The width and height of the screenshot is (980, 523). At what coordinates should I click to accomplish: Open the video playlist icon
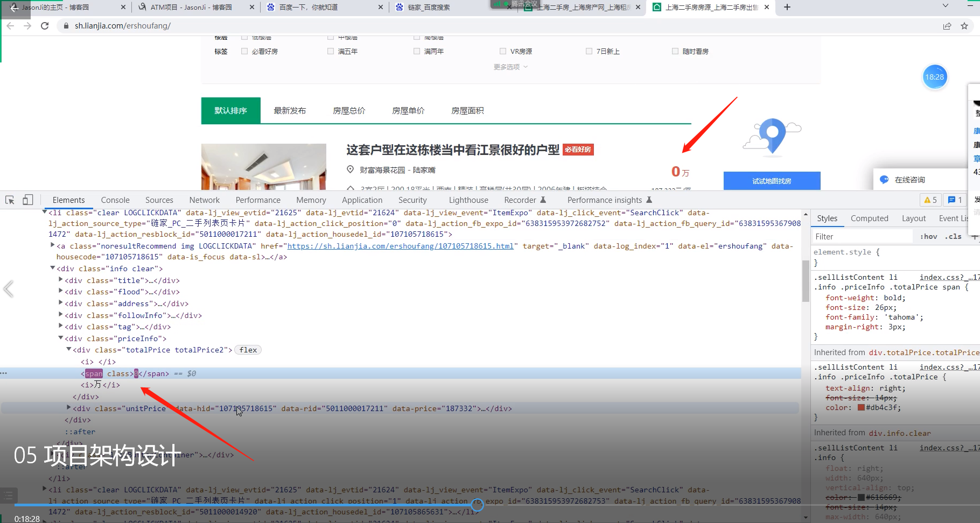tap(8, 495)
